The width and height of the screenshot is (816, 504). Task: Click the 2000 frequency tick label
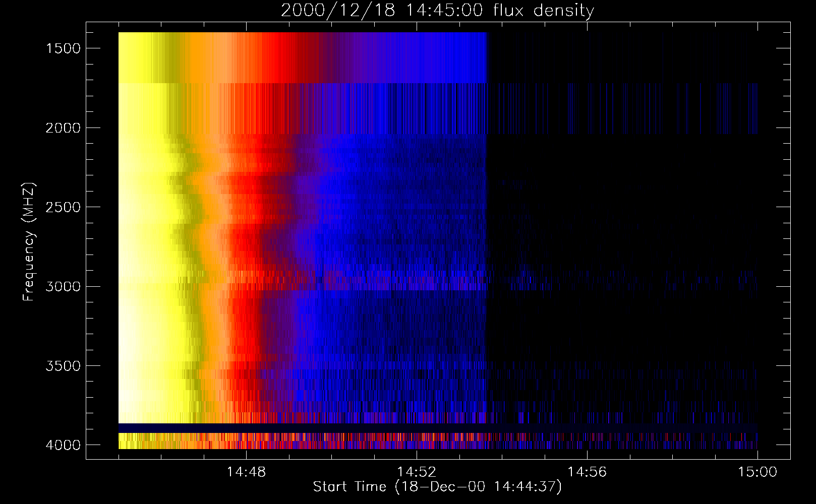click(x=63, y=128)
